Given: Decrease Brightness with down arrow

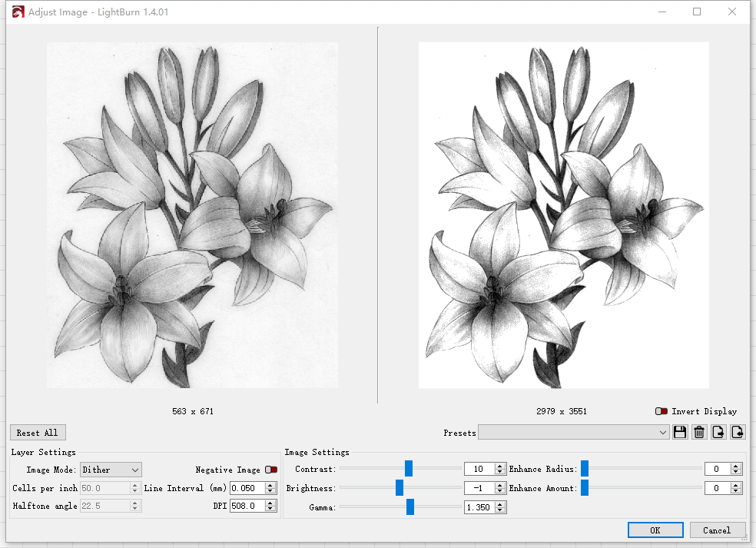Looking at the screenshot, I should pos(500,492).
